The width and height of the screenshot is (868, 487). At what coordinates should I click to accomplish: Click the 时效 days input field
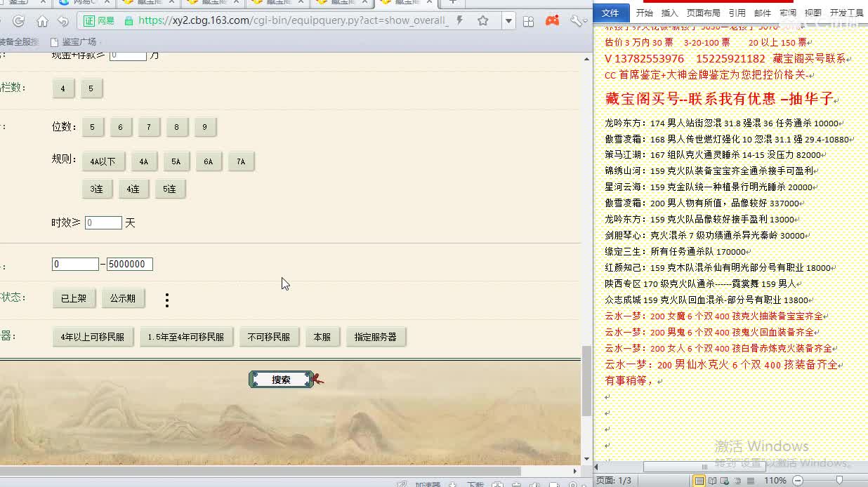point(103,222)
